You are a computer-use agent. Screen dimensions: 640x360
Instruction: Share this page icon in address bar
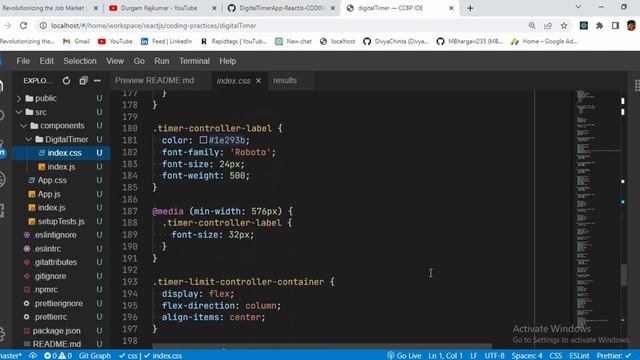click(548, 26)
